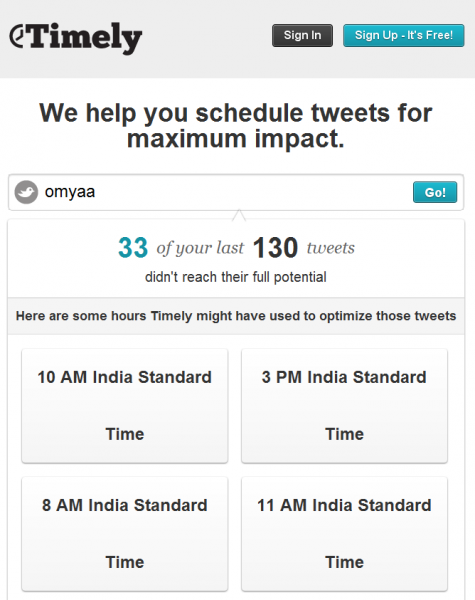Click the 'Time' label in 3 PM card
The width and height of the screenshot is (475, 600).
[x=344, y=434]
